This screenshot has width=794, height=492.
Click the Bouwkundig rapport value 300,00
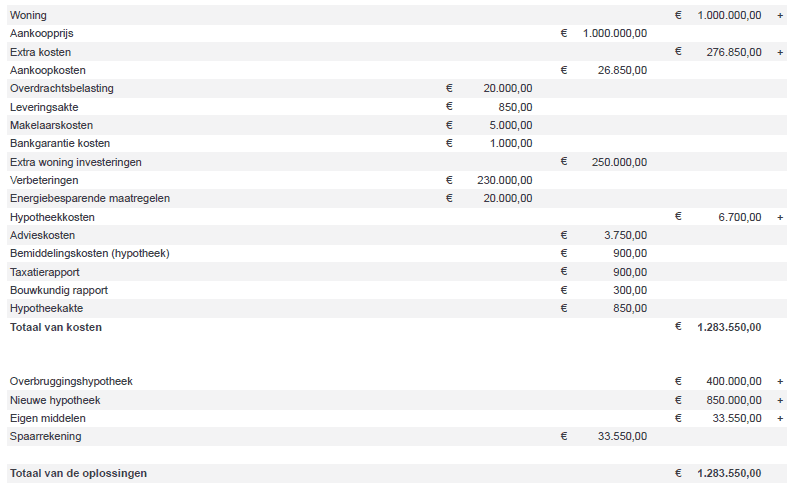630,290
